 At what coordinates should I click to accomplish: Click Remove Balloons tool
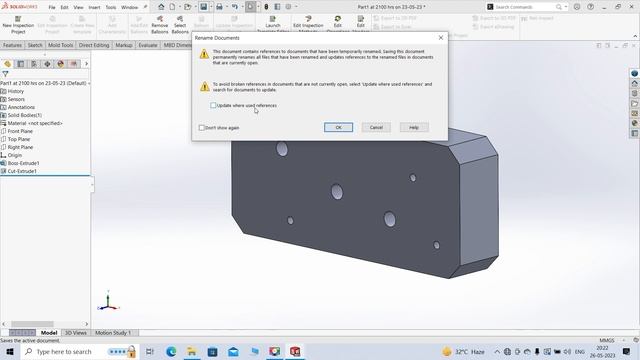click(160, 25)
